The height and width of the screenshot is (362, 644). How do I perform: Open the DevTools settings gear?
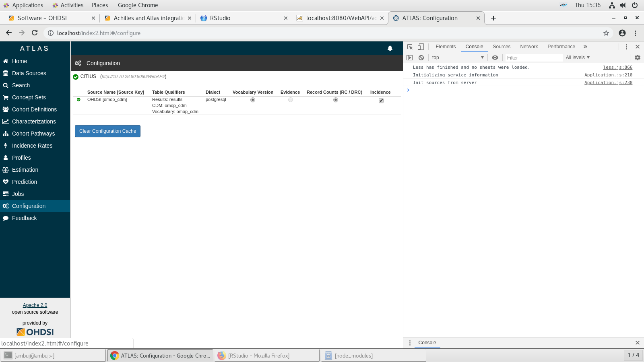[x=637, y=58]
